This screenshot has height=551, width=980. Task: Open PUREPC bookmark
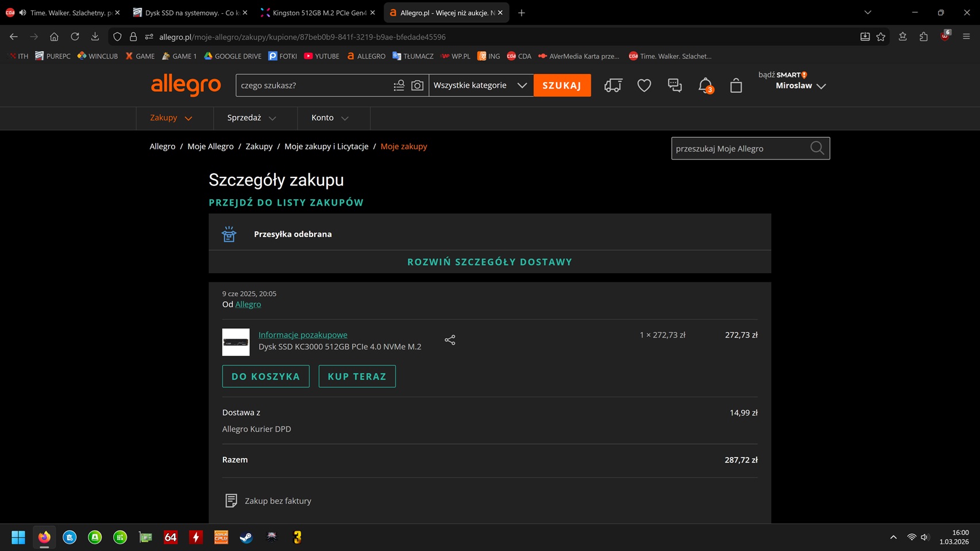(x=53, y=56)
